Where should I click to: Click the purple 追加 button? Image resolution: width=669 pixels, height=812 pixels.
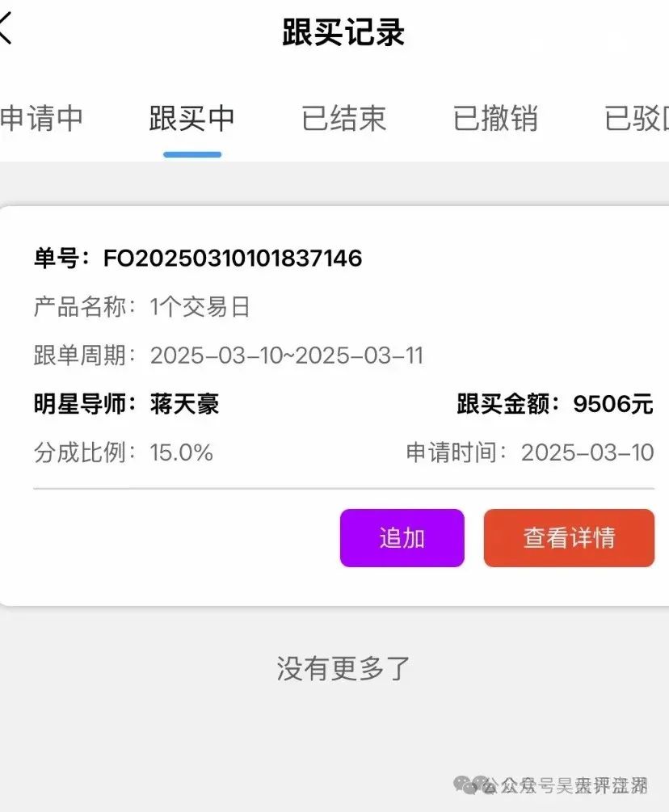[402, 537]
